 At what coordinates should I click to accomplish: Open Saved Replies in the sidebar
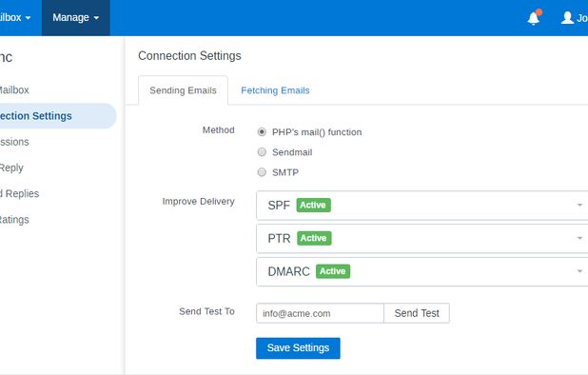(x=19, y=193)
